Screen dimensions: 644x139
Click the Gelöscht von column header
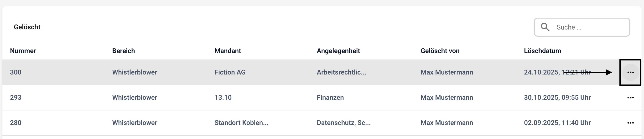click(440, 51)
